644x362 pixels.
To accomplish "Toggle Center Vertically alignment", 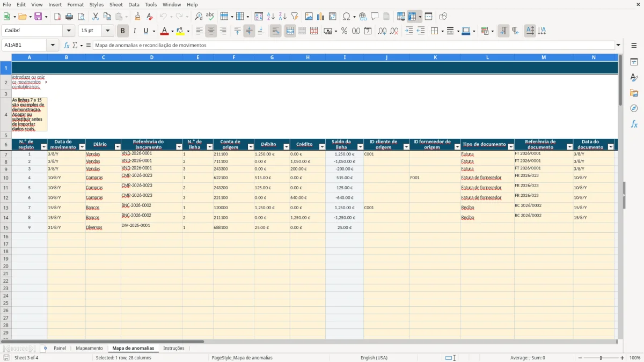I will pyautogui.click(x=249, y=31).
